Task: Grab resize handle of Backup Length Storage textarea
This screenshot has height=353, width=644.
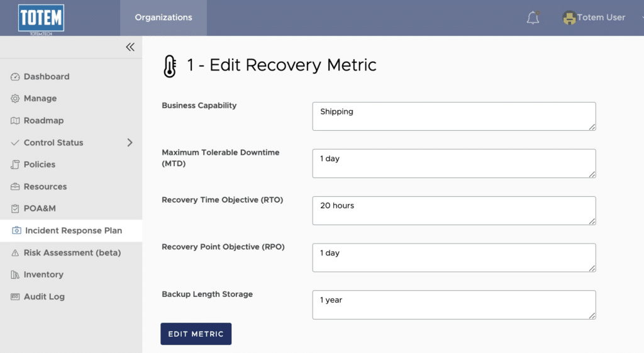Action: pyautogui.click(x=592, y=316)
